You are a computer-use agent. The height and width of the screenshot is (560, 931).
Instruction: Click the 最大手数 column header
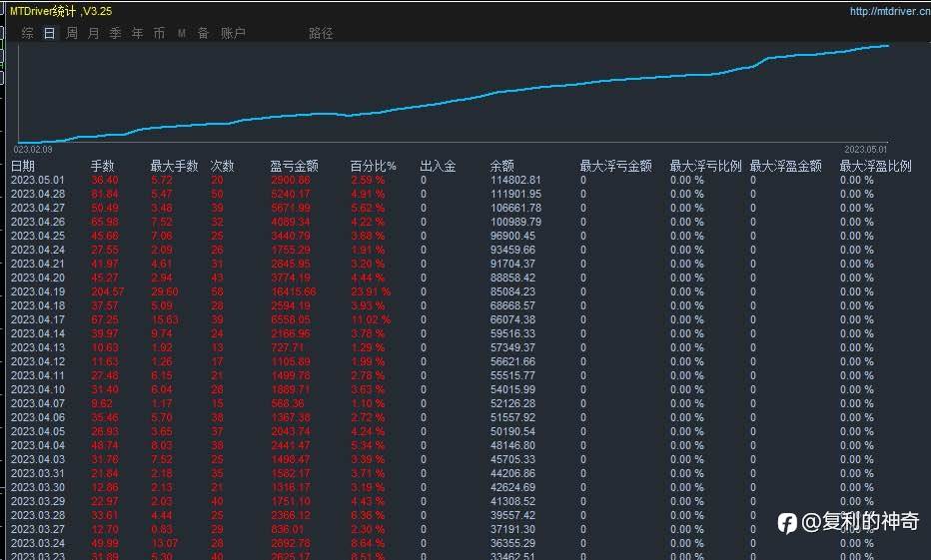(x=174, y=166)
